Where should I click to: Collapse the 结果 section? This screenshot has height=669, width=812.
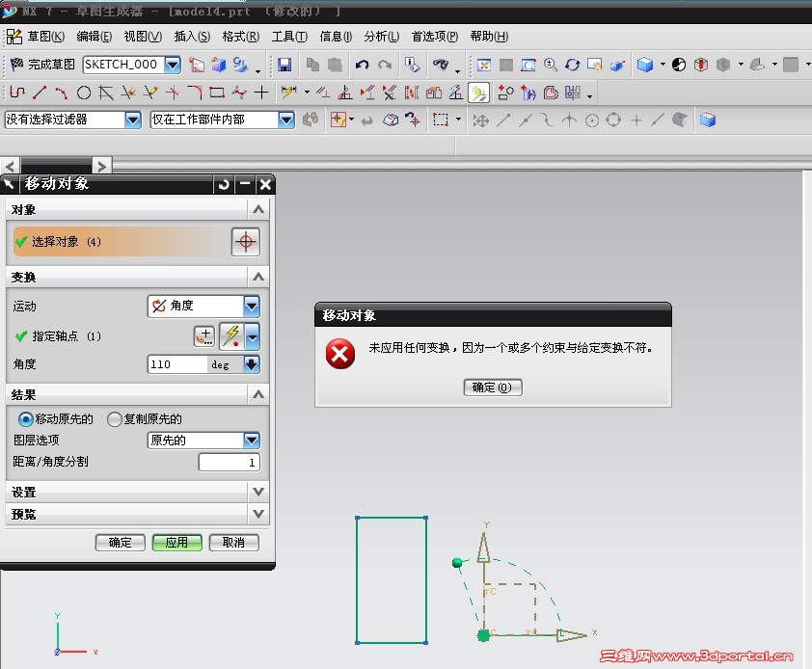tap(258, 395)
